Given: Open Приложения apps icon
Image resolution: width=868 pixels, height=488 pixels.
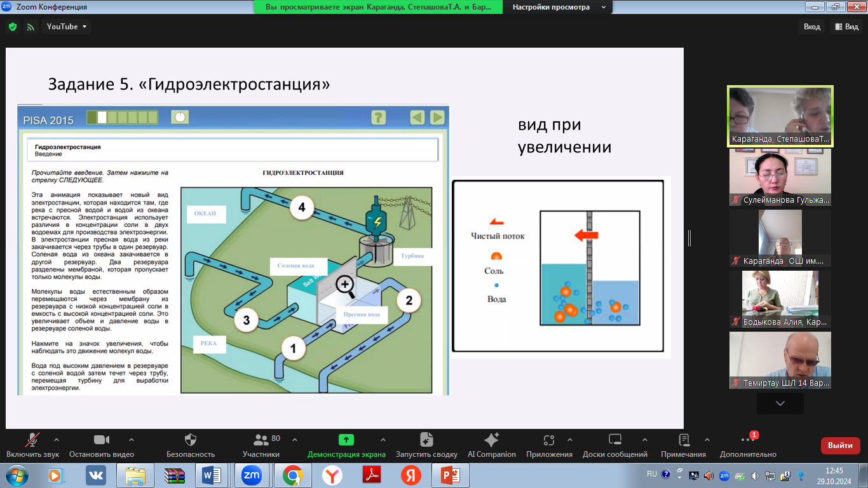Looking at the screenshot, I should coord(549,440).
